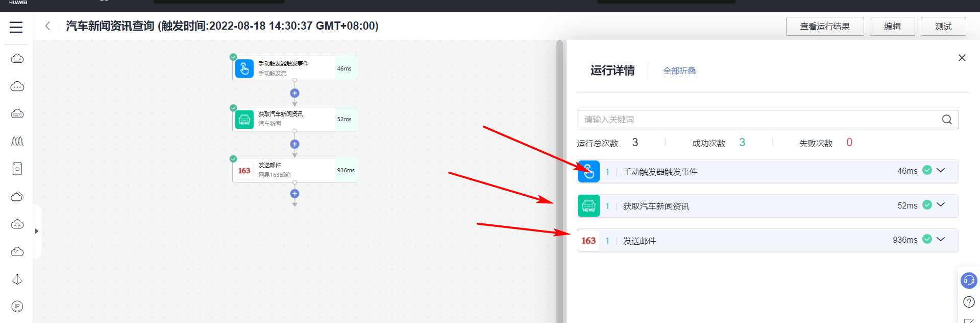Click the 936ms duration on the mail node
980x323 pixels.
[x=346, y=170]
